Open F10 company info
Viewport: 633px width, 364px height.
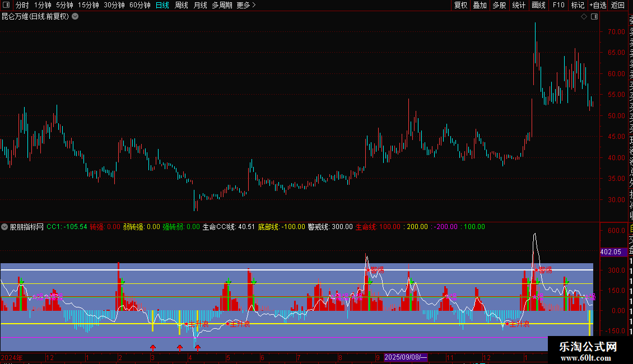558,5
